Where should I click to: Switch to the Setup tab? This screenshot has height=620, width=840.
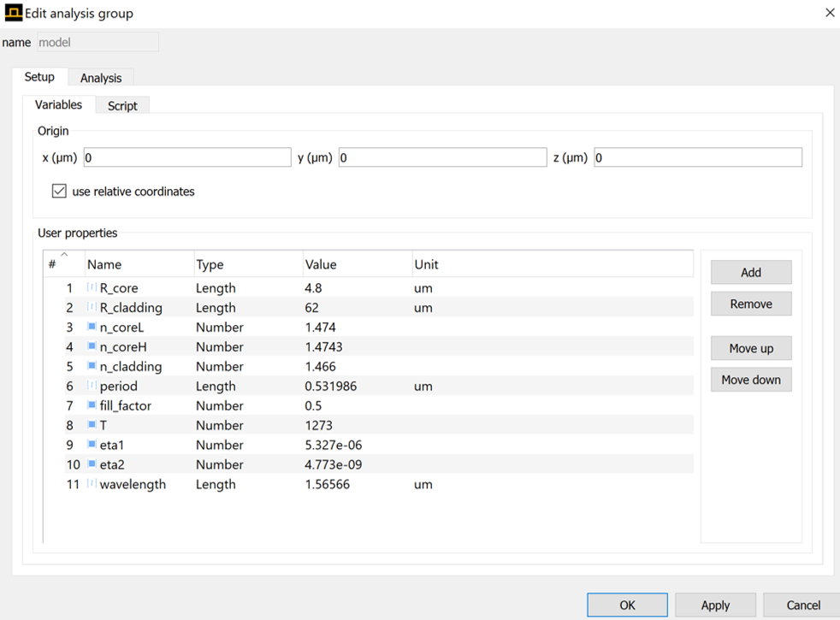click(39, 77)
